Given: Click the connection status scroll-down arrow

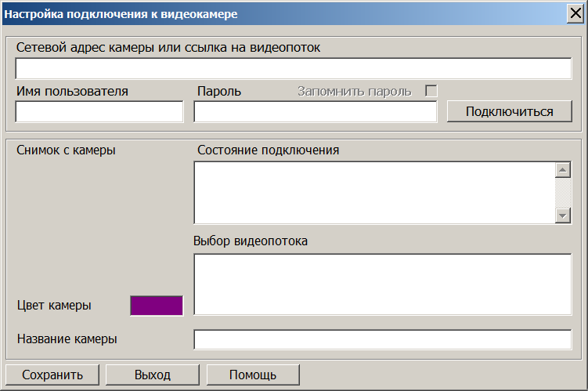Looking at the screenshot, I should pos(562,215).
